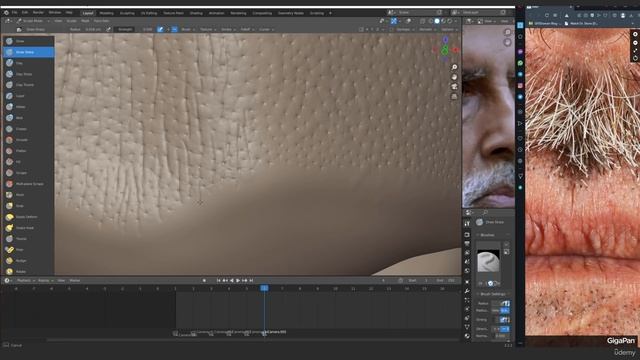Select the Snake Hook brush
640x360 pixels.
(x=28, y=228)
